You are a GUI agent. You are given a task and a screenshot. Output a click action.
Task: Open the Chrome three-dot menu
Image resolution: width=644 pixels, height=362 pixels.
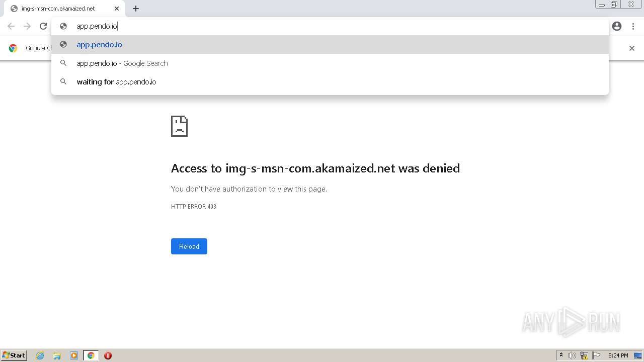(x=633, y=26)
